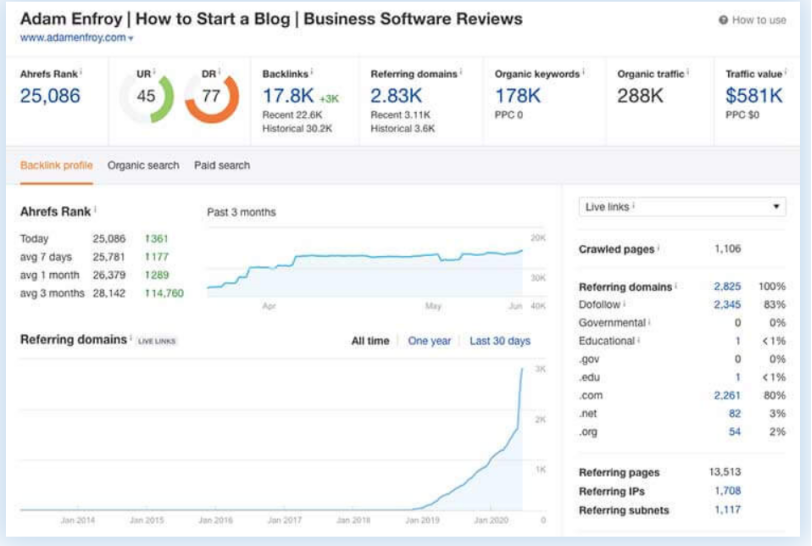
Task: Click the .edu count 1 link
Action: point(737,377)
